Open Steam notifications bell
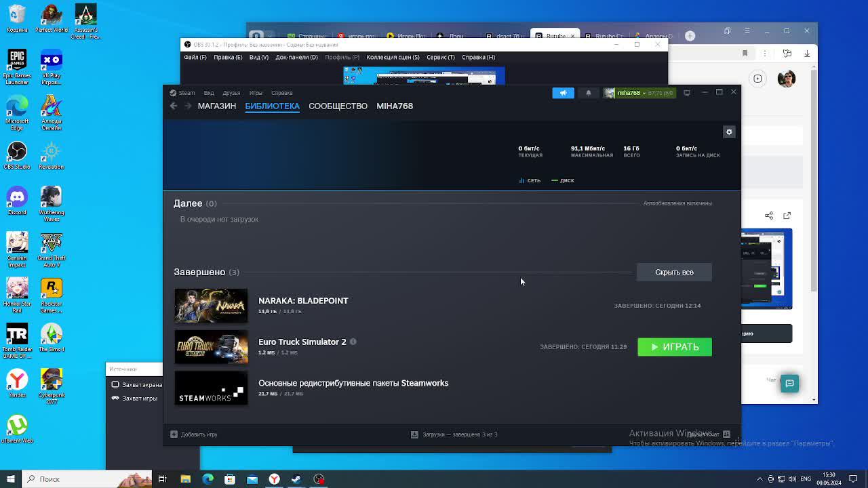 point(588,93)
